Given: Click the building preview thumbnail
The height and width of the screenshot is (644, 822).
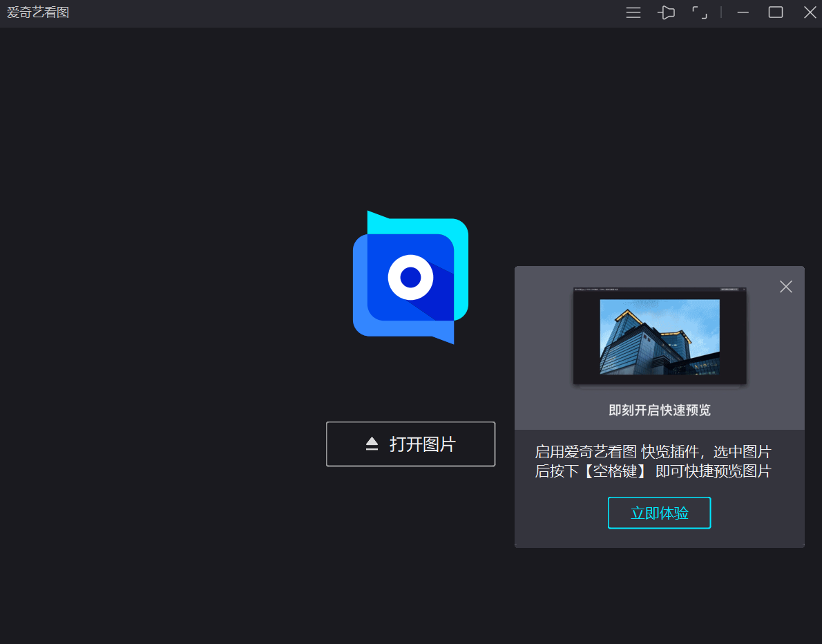Looking at the screenshot, I should [660, 336].
